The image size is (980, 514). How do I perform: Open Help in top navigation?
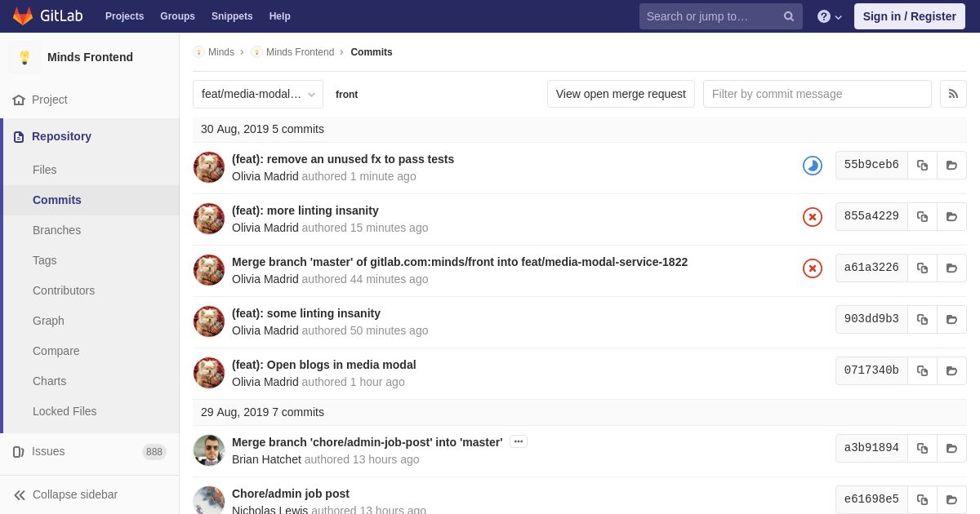point(280,16)
